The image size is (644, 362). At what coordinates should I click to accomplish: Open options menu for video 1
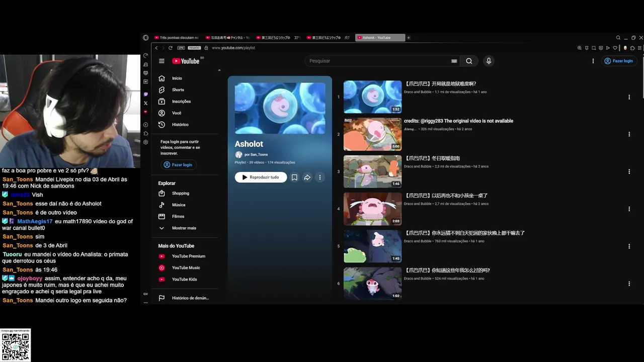[x=629, y=97]
